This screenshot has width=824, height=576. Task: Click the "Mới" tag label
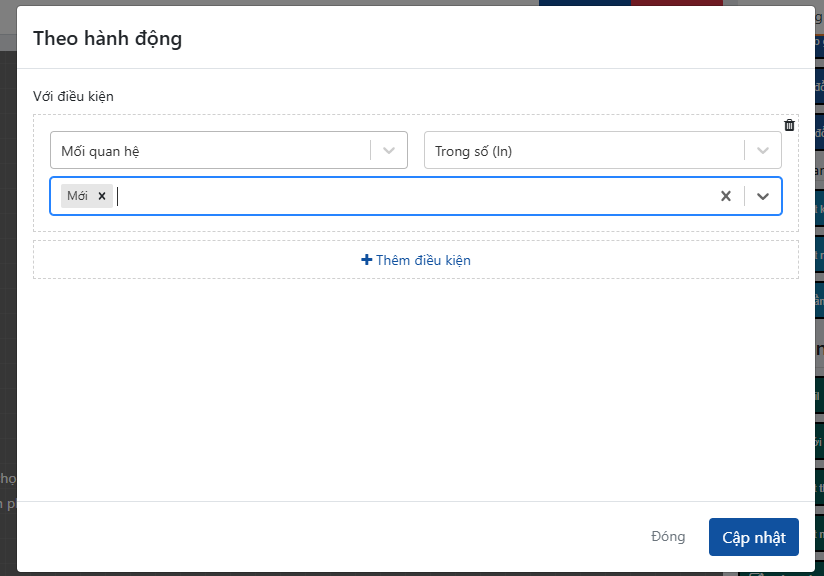pos(77,196)
